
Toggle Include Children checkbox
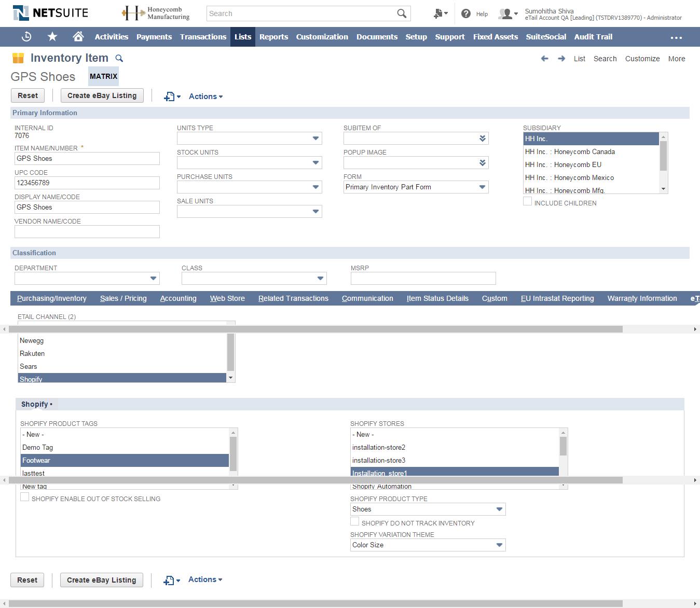527,201
